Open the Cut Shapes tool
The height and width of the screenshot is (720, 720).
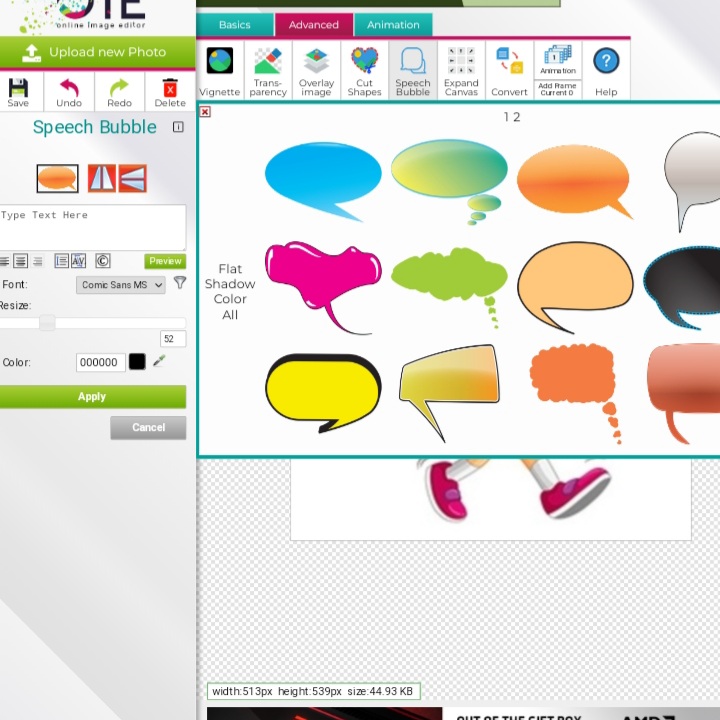[x=364, y=70]
